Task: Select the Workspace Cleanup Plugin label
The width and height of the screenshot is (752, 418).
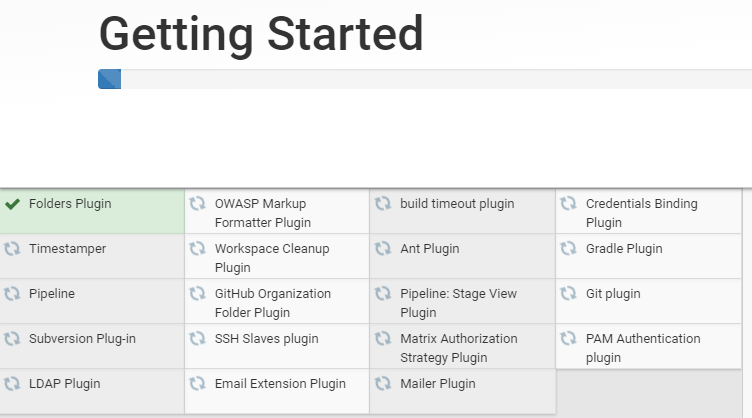Action: pyautogui.click(x=271, y=258)
